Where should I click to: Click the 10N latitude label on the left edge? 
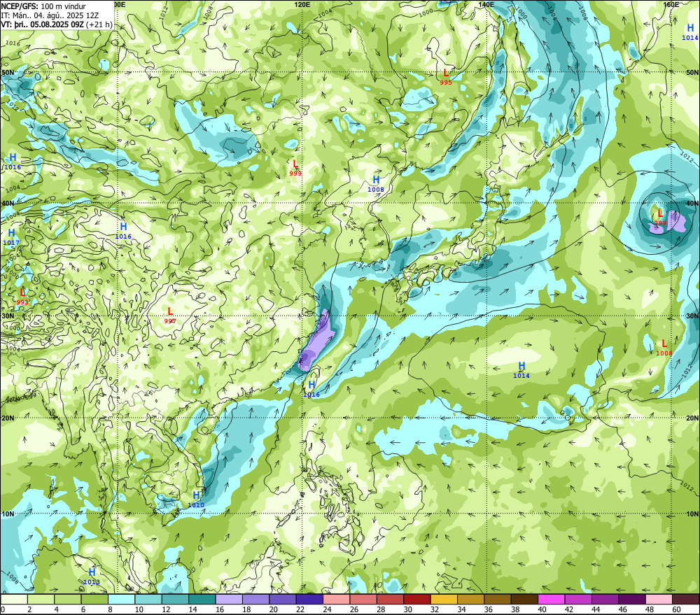pyautogui.click(x=8, y=514)
